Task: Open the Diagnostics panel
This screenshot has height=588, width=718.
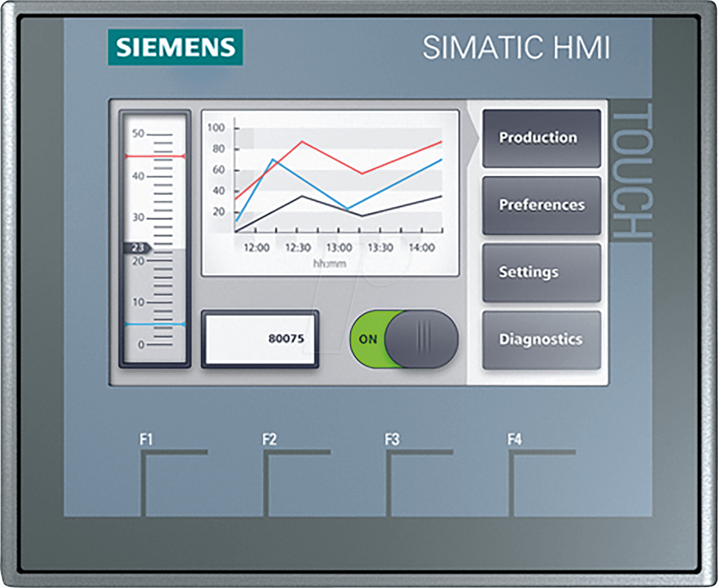Action: 541,339
